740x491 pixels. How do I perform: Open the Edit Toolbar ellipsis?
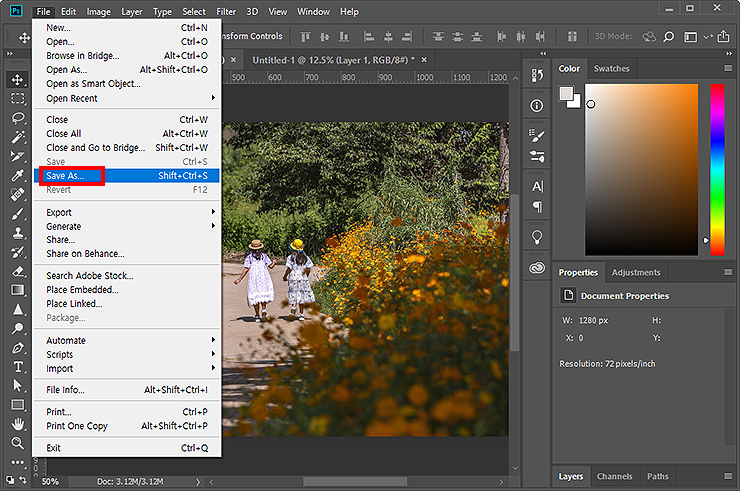click(17, 462)
